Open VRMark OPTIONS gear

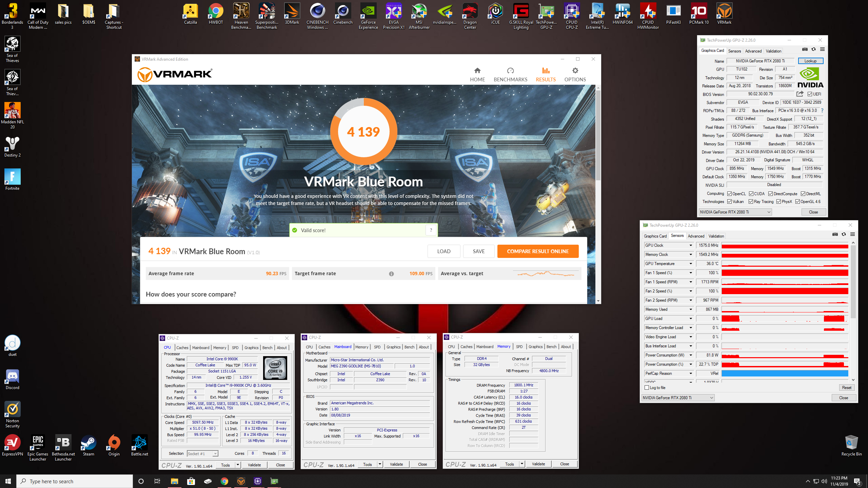[x=575, y=75]
